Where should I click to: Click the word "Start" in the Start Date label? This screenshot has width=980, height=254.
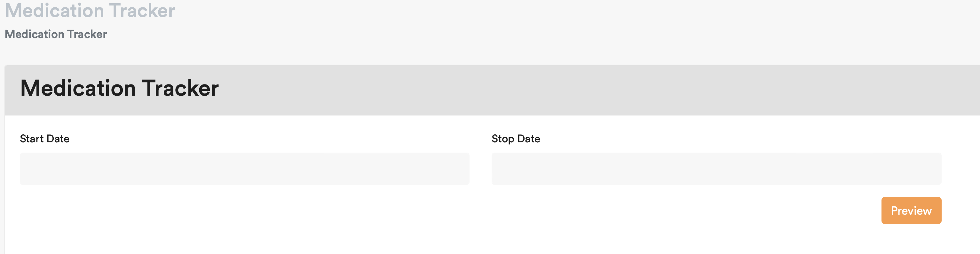[x=32, y=139]
